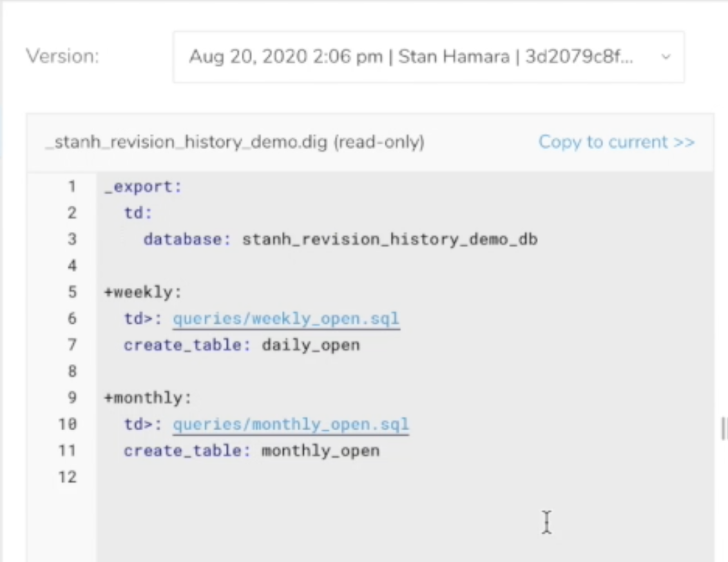Click the 'Copy to current >>' link
This screenshot has width=728, height=562.
click(x=616, y=142)
